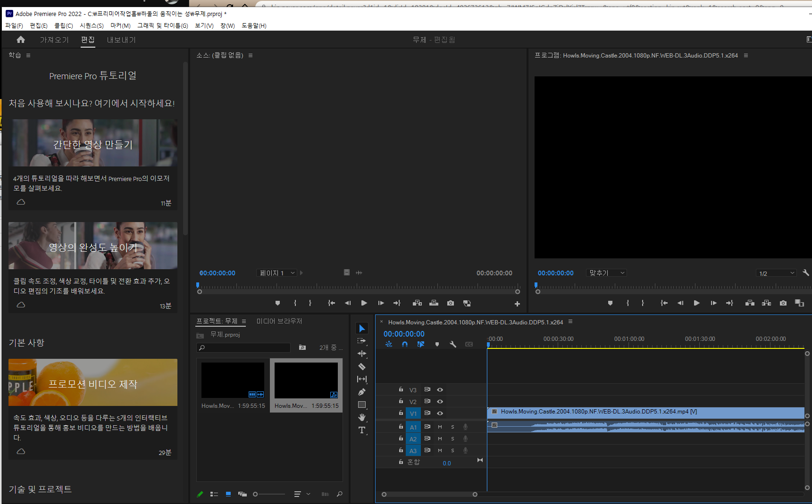The image size is (812, 504).
Task: Step forward one frame in program monitor
Action: 713,303
